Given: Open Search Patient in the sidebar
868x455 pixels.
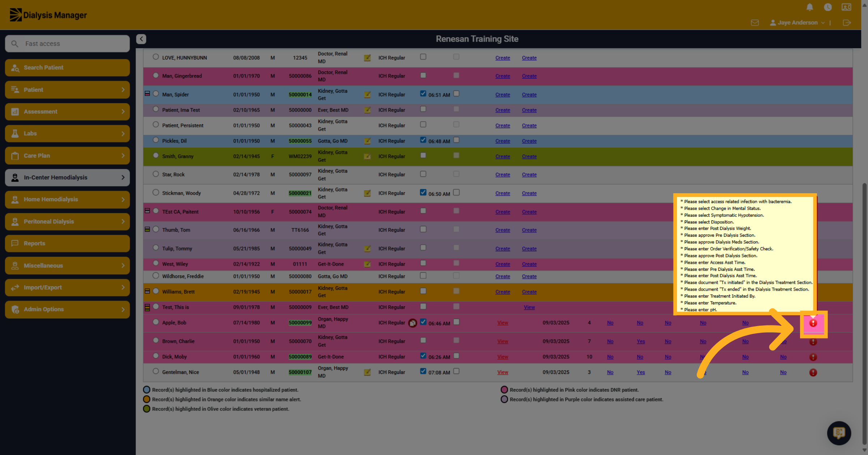Looking at the screenshot, I should tap(67, 68).
